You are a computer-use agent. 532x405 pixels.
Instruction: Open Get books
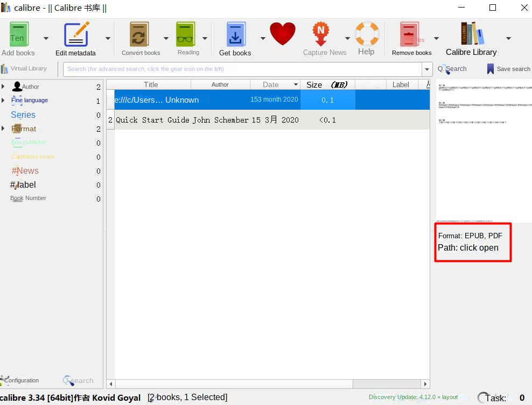235,33
